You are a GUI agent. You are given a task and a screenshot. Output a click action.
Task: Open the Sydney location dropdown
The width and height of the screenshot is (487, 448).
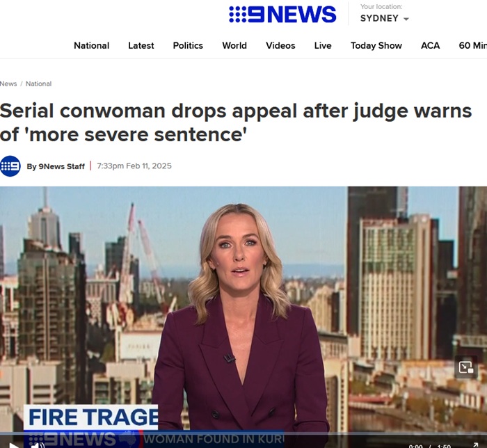384,18
